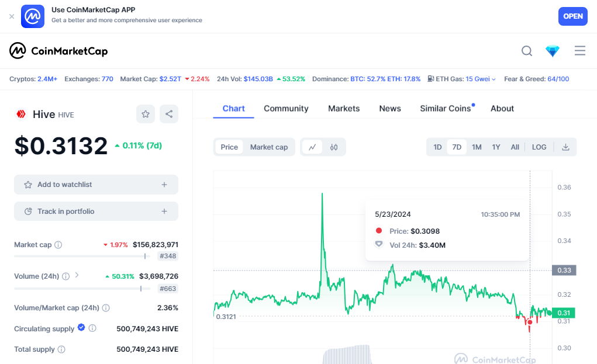The width and height of the screenshot is (597, 364).
Task: Expand Add to watlist plus button
Action: point(164,185)
